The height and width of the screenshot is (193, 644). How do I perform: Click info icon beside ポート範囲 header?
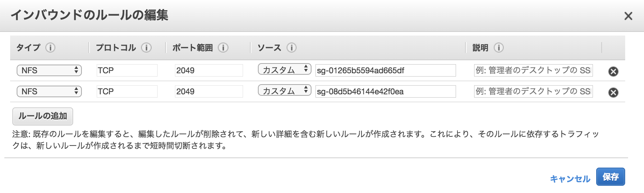(223, 48)
